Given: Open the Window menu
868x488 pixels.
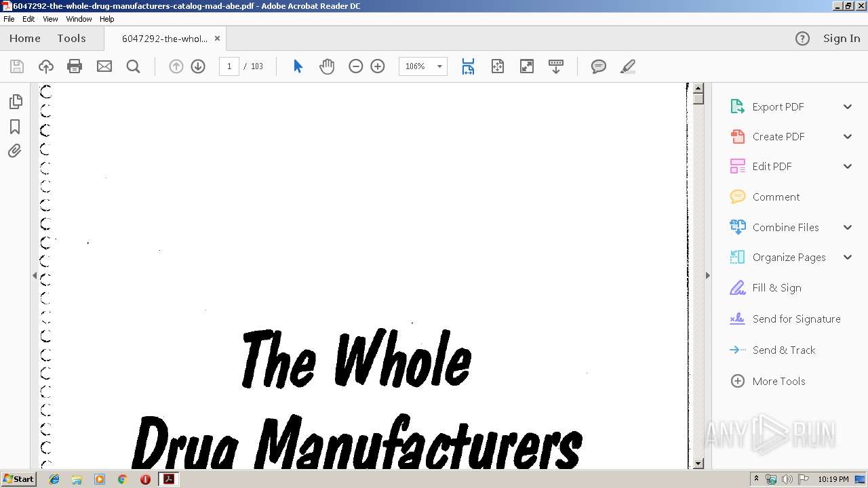Looking at the screenshot, I should [79, 19].
